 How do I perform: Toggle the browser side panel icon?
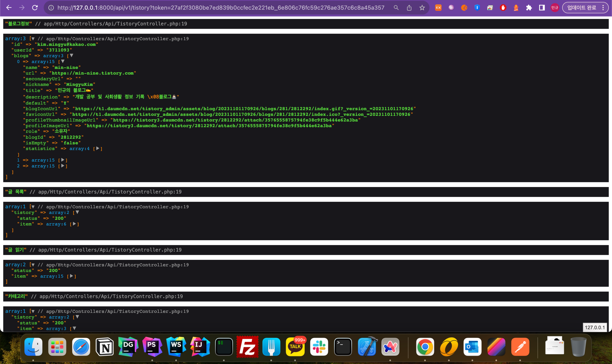(542, 8)
